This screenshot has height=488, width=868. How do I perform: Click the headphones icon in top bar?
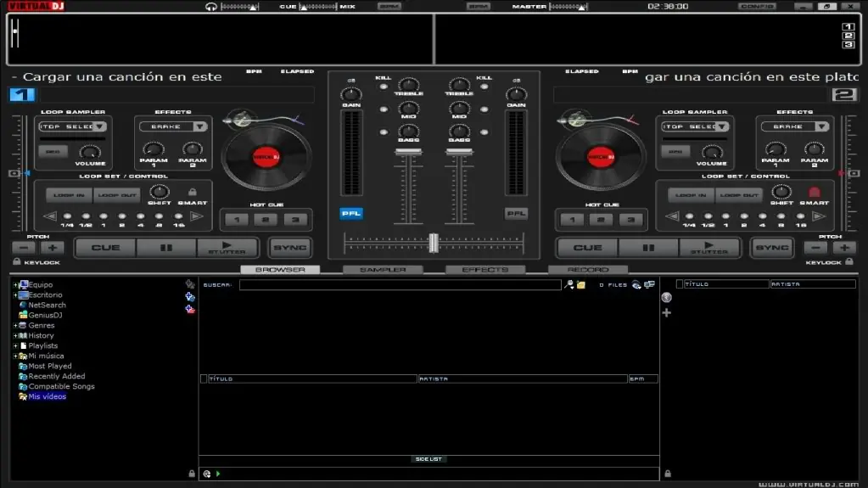click(211, 7)
